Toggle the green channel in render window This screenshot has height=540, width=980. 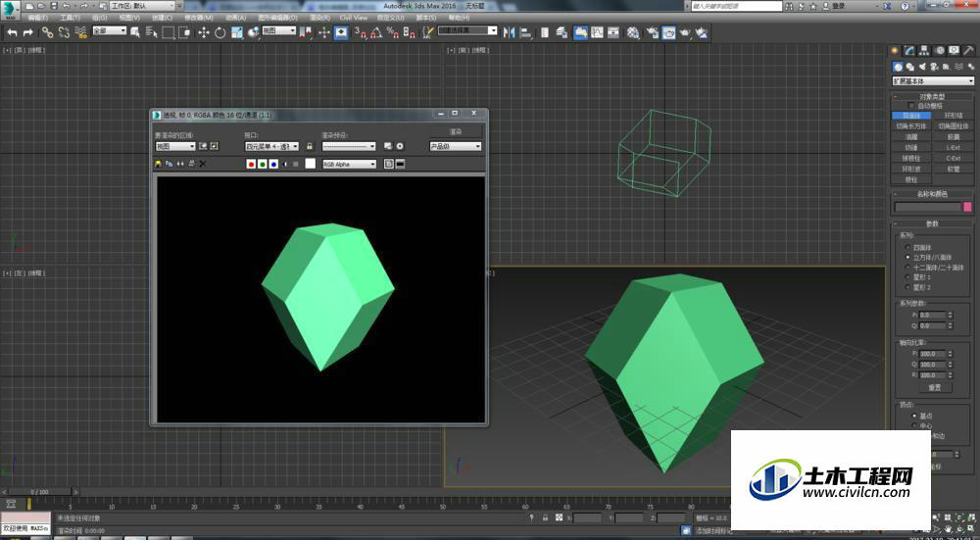click(263, 165)
